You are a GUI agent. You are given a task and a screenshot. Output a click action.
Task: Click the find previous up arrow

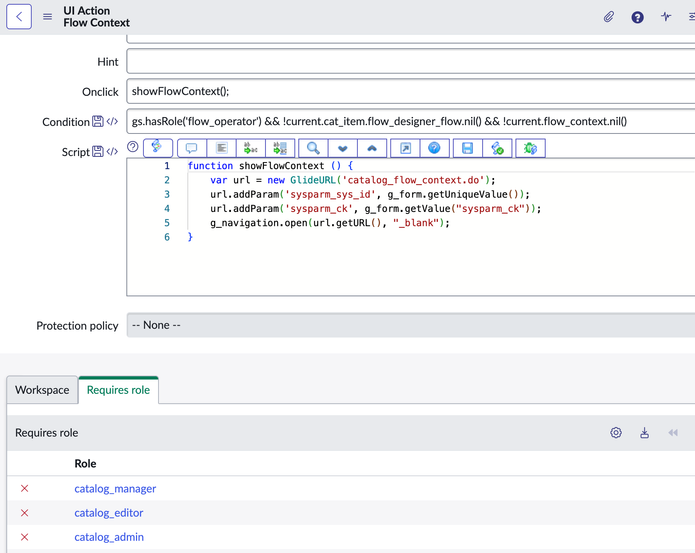(372, 148)
